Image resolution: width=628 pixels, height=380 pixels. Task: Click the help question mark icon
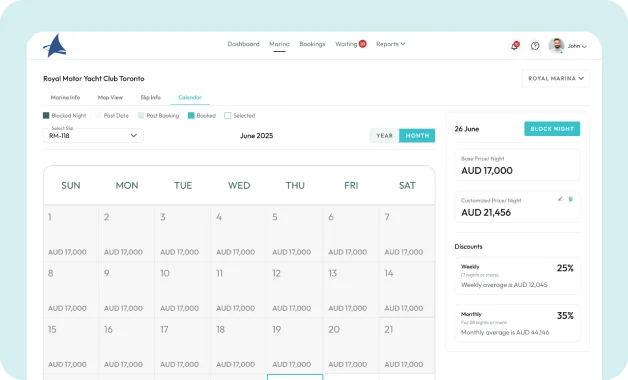[x=535, y=46]
